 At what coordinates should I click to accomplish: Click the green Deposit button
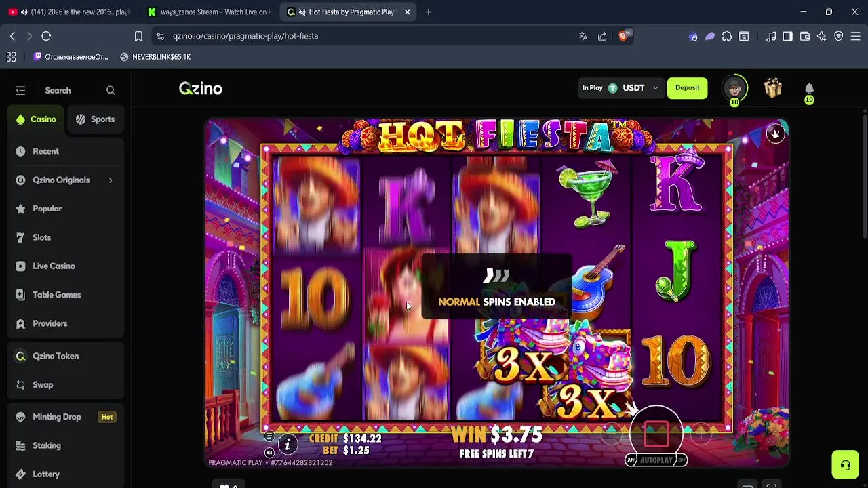(687, 88)
